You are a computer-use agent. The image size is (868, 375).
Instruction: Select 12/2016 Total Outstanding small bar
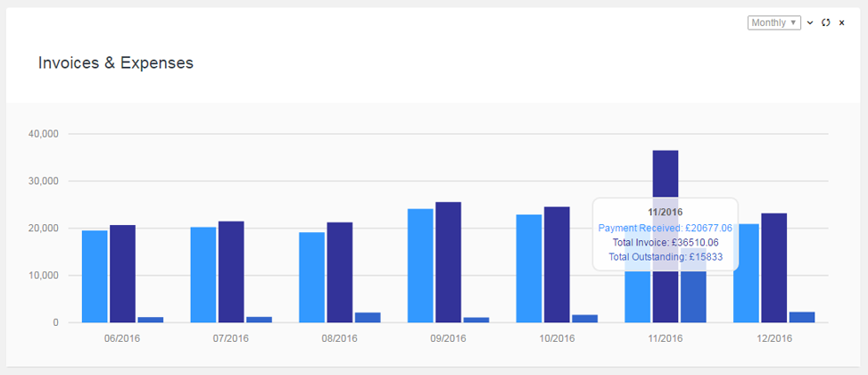coord(802,317)
